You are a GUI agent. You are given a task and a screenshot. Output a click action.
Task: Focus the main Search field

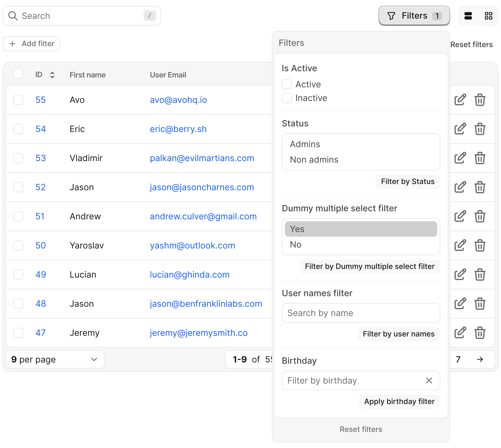[82, 16]
